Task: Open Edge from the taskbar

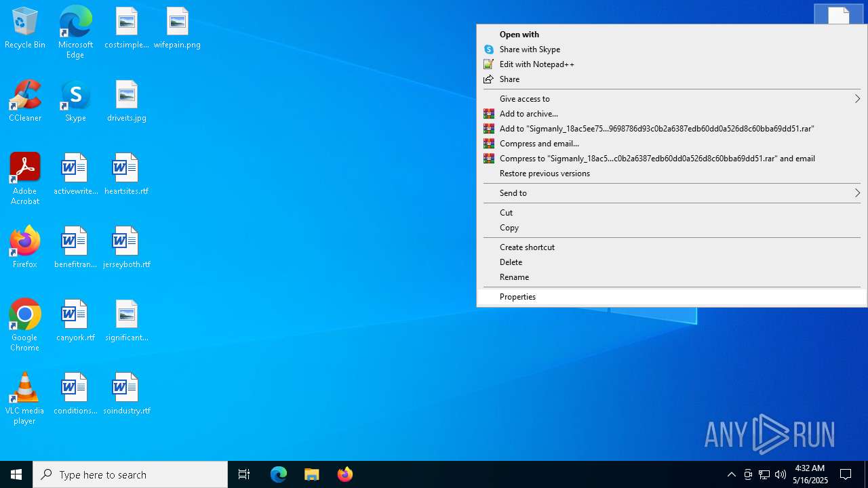Action: (x=279, y=474)
